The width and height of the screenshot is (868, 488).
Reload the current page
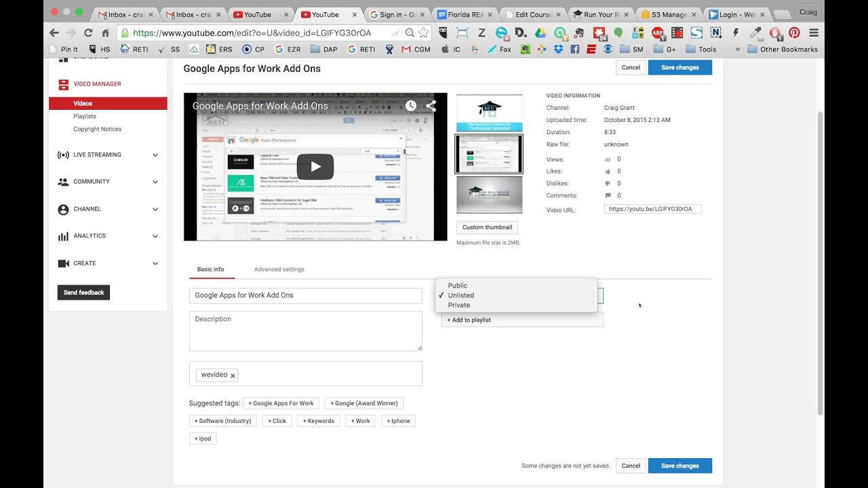pyautogui.click(x=88, y=33)
